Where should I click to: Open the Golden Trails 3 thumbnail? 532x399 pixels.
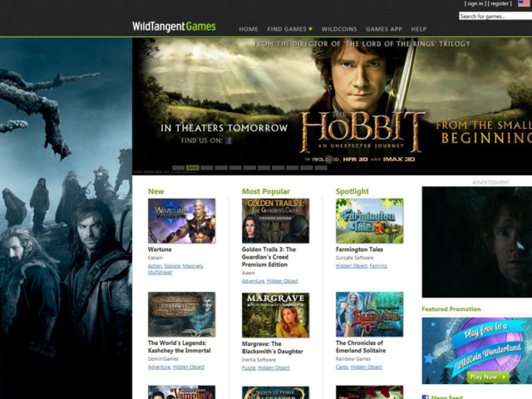(275, 221)
